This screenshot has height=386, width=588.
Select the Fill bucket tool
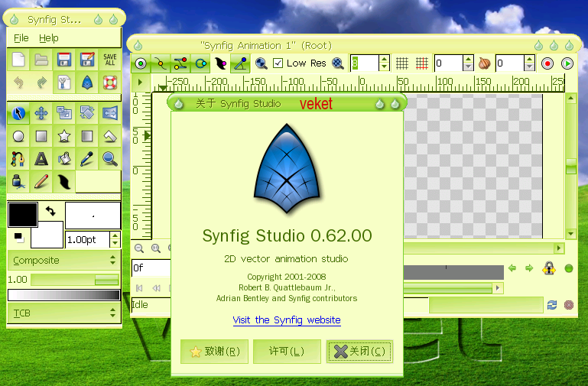point(64,159)
